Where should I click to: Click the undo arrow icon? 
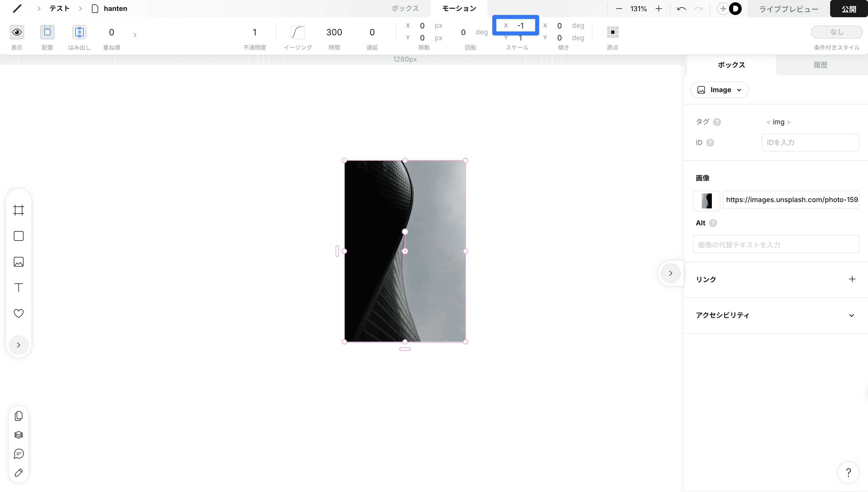pos(681,9)
